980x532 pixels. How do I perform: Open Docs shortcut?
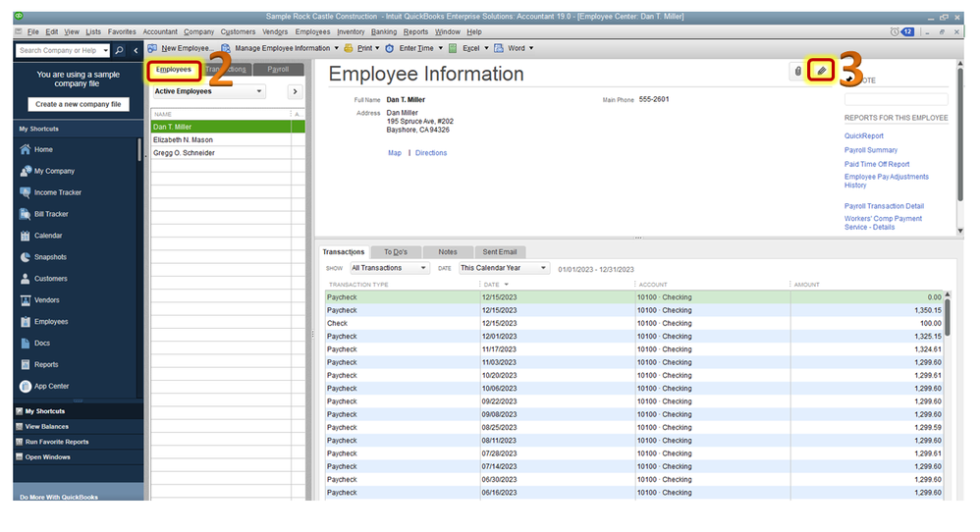pyautogui.click(x=34, y=344)
